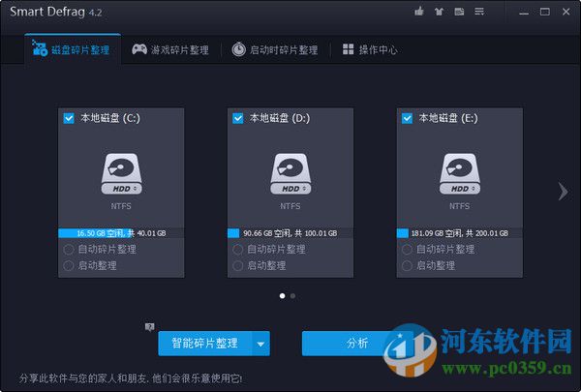Click the help tooltip icon above 智能碎片整理

149,327
